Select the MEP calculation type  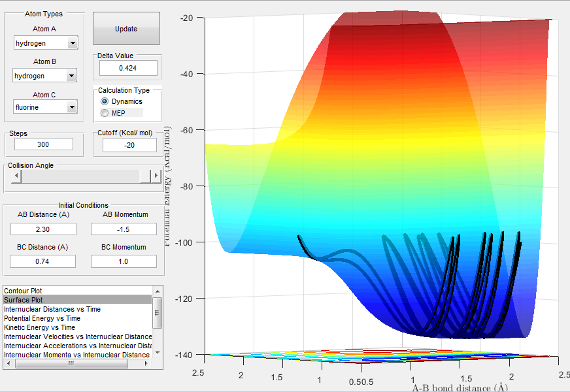click(x=105, y=113)
